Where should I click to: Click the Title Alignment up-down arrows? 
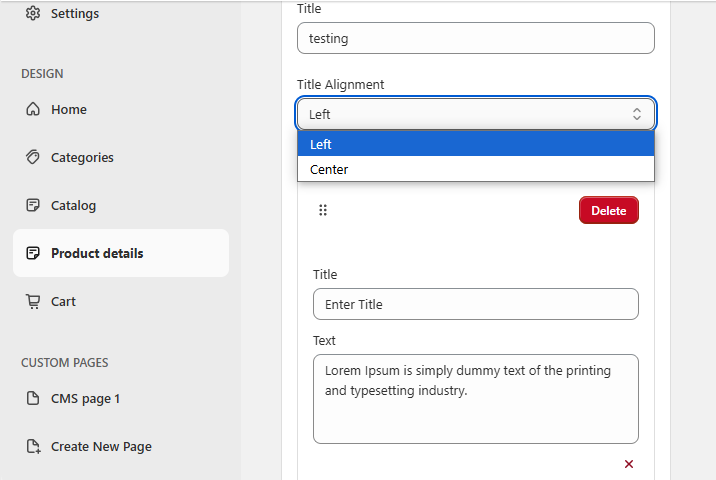[637, 114]
